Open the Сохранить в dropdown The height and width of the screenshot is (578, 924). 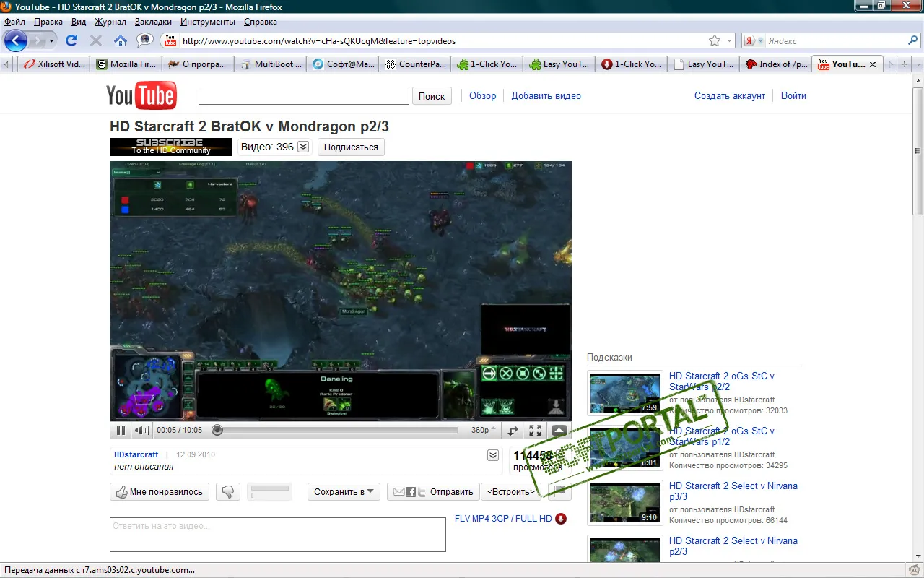344,492
